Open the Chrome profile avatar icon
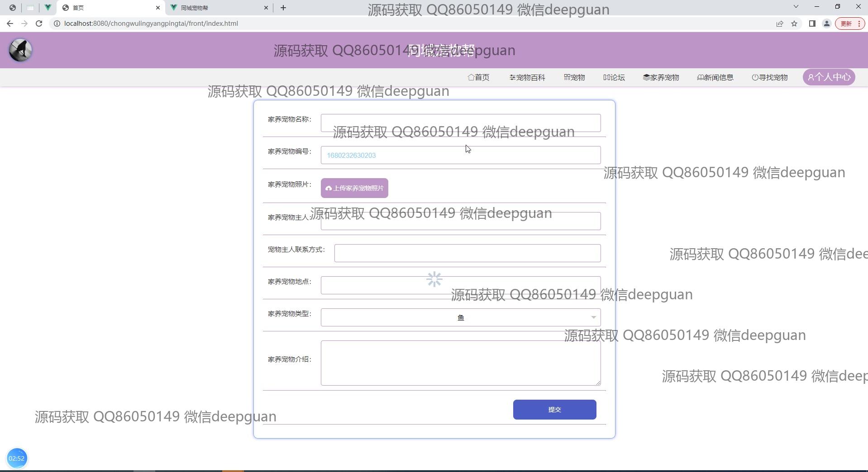The width and height of the screenshot is (868, 472). point(826,24)
